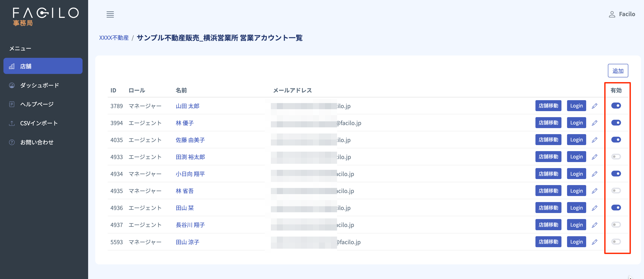Click Login for 長谷川 翔子
Viewport: 644px width, 279px height.
click(x=576, y=225)
